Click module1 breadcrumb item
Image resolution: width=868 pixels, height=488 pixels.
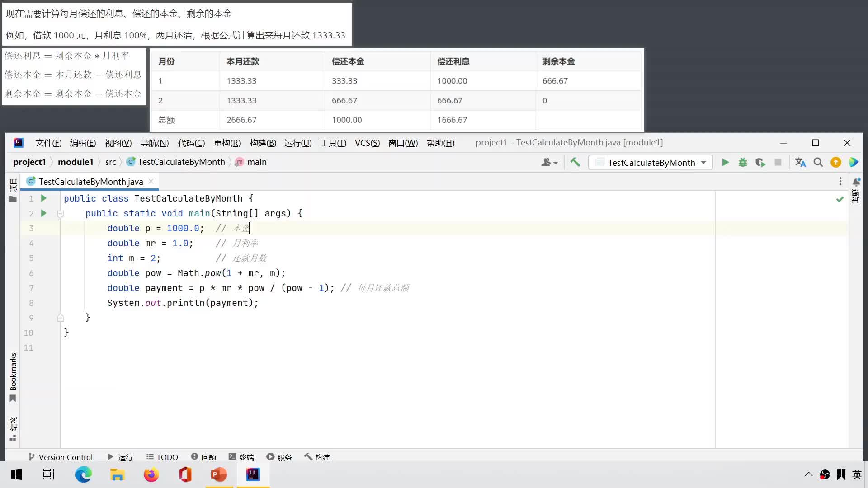coord(75,162)
